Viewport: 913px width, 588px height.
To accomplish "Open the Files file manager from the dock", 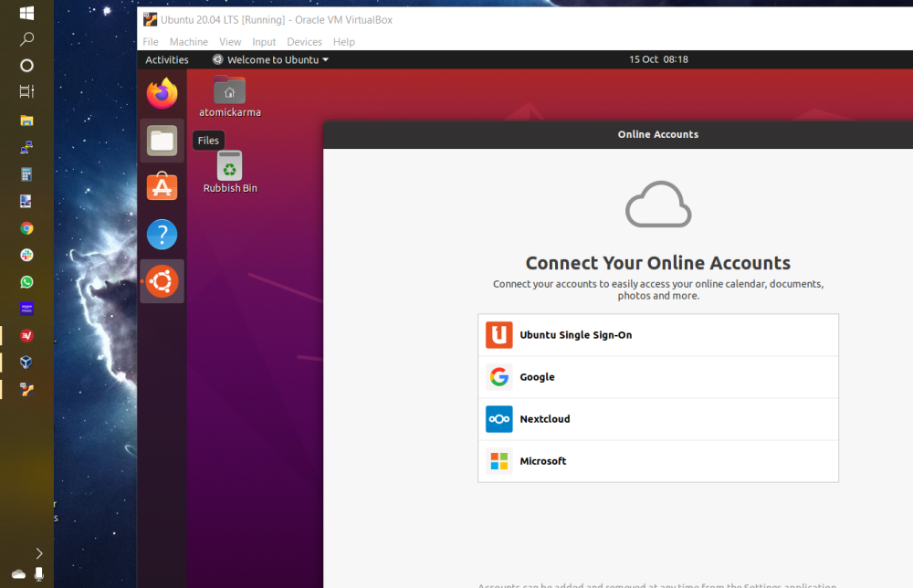I will 162,141.
